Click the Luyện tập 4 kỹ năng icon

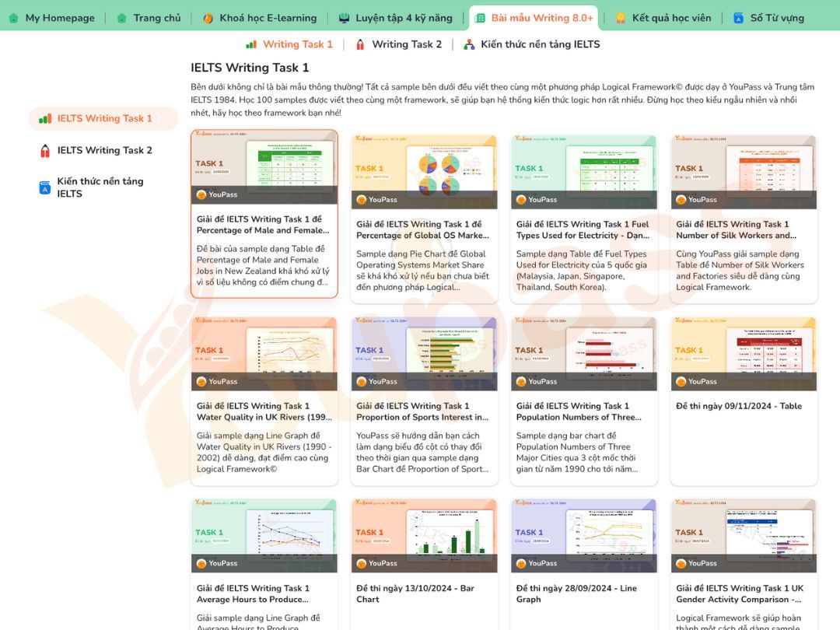[344, 18]
